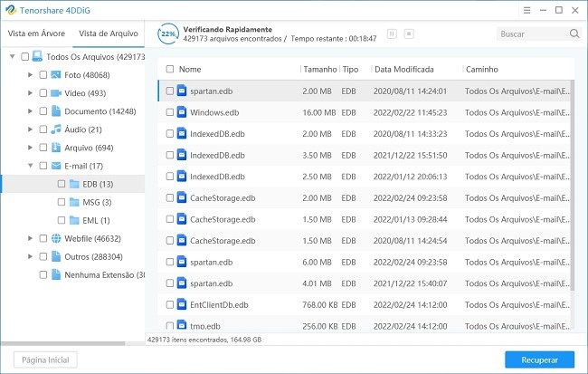This screenshot has width=588, height=374.
Task: Expand the Webfile tree node
Action: point(31,238)
